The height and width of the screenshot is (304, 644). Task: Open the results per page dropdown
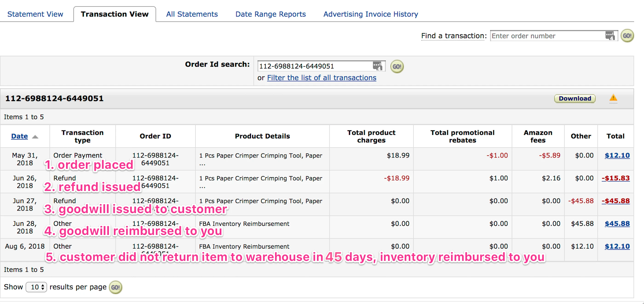click(36, 287)
